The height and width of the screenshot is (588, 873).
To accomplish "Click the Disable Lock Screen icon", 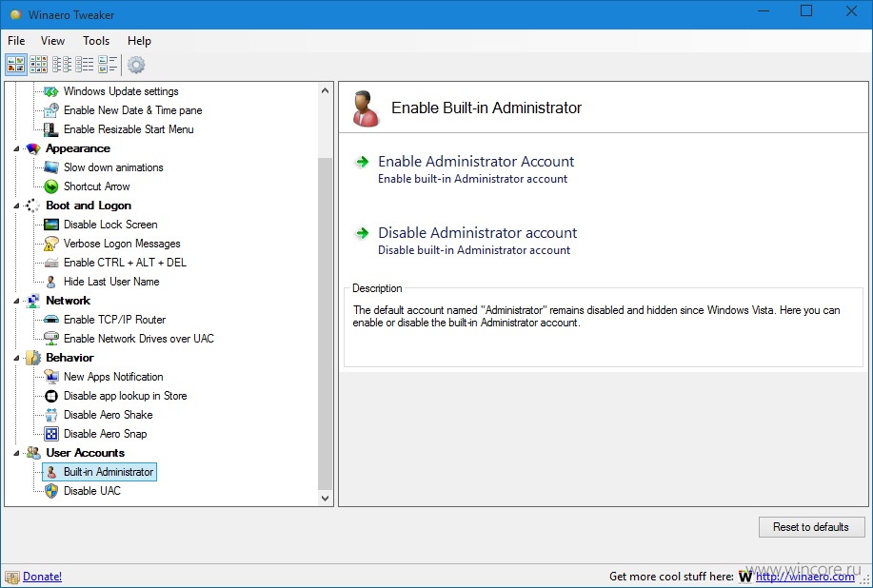I will click(51, 225).
